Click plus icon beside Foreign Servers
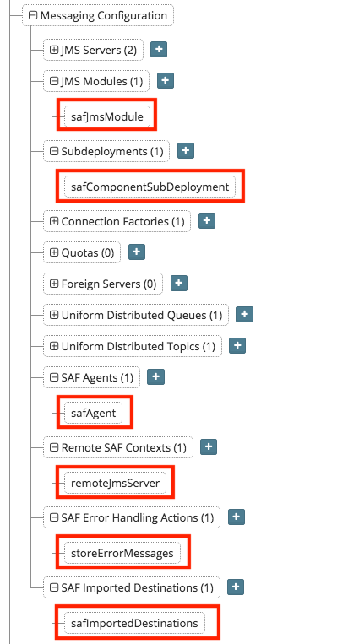 coord(179,283)
